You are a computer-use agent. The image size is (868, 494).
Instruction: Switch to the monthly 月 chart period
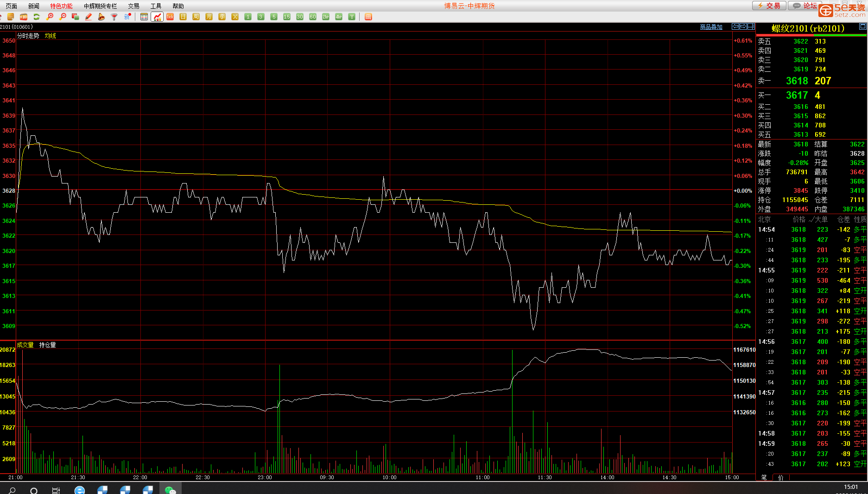click(209, 17)
